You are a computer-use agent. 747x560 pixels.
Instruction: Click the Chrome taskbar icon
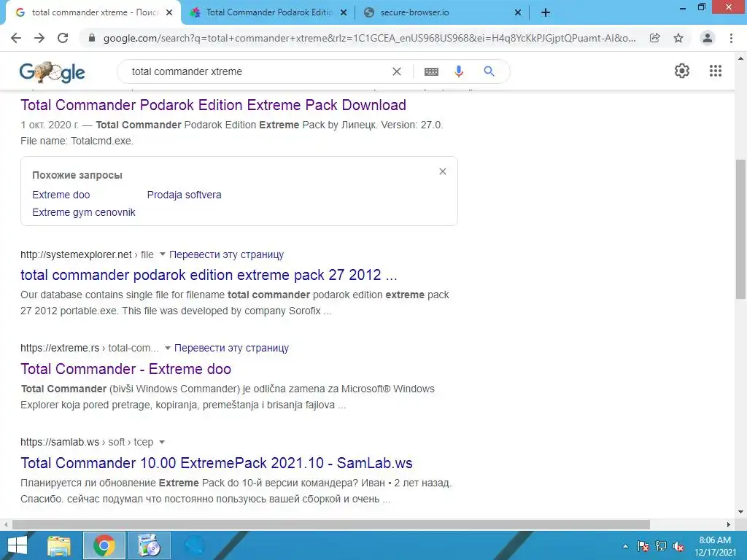[x=104, y=545]
